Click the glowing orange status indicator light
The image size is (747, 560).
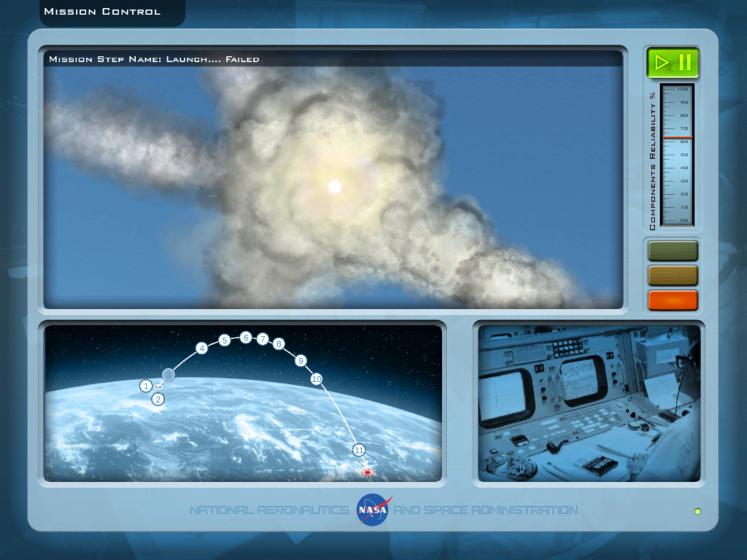tap(673, 300)
